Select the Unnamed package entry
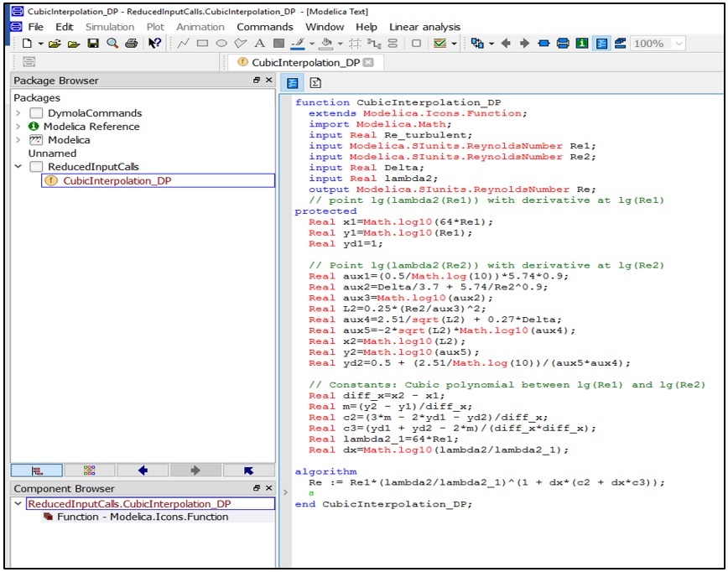Viewport: 728px width, 572px height. coord(52,153)
